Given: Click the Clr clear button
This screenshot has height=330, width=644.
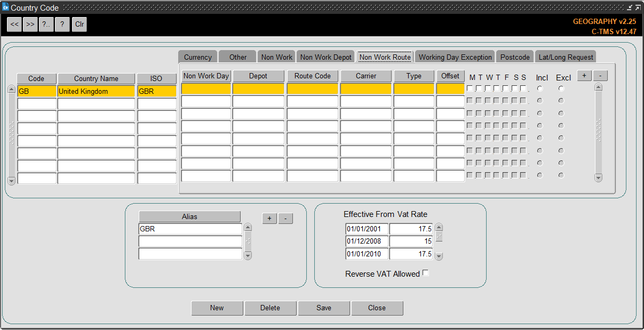Looking at the screenshot, I should (79, 25).
